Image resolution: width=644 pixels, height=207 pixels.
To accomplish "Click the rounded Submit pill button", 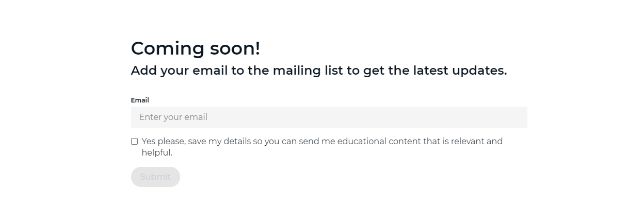I will pos(155,177).
